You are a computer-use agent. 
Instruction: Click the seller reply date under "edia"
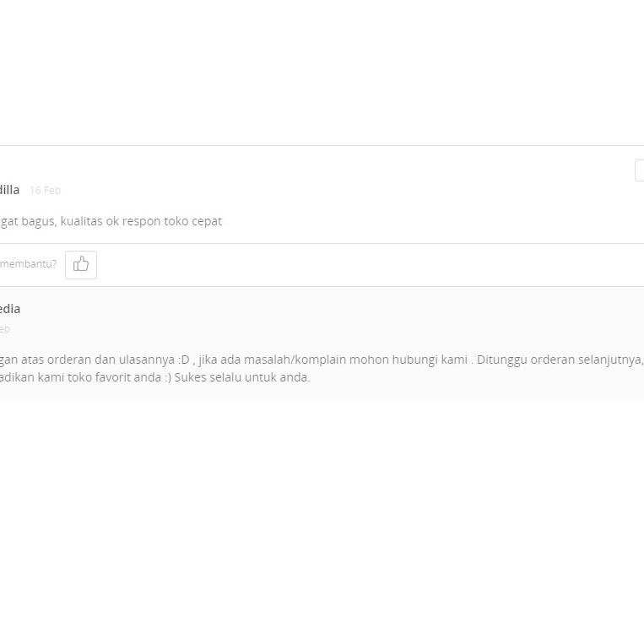pyautogui.click(x=4, y=329)
